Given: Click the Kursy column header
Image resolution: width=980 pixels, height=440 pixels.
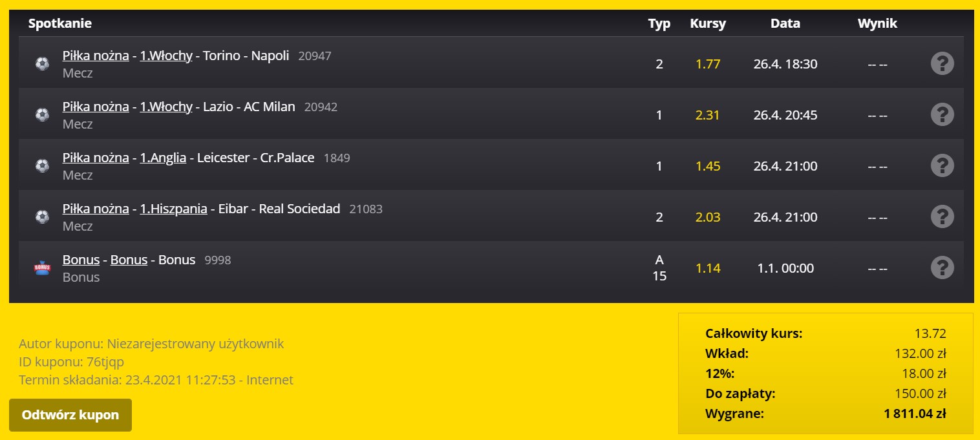Looking at the screenshot, I should (708, 23).
